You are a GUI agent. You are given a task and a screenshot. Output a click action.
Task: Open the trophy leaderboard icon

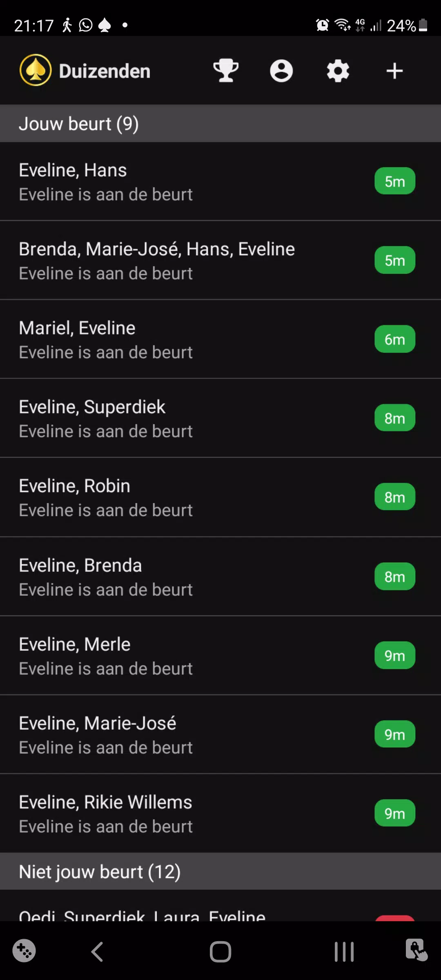pyautogui.click(x=226, y=71)
